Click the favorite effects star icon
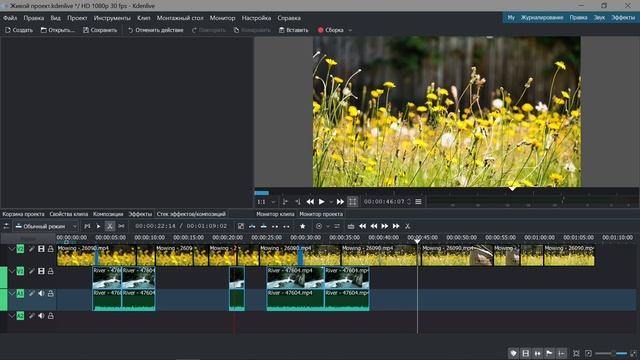 [x=302, y=226]
